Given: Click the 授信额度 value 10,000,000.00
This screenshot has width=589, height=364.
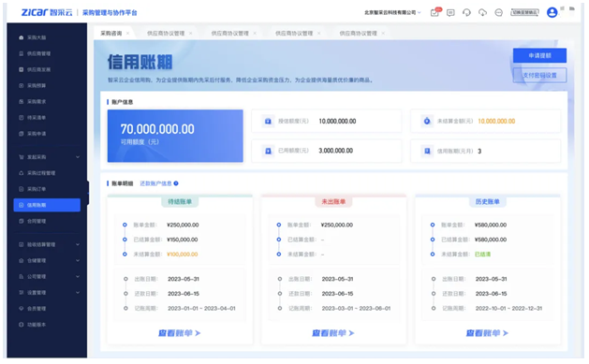Looking at the screenshot, I should [337, 122].
